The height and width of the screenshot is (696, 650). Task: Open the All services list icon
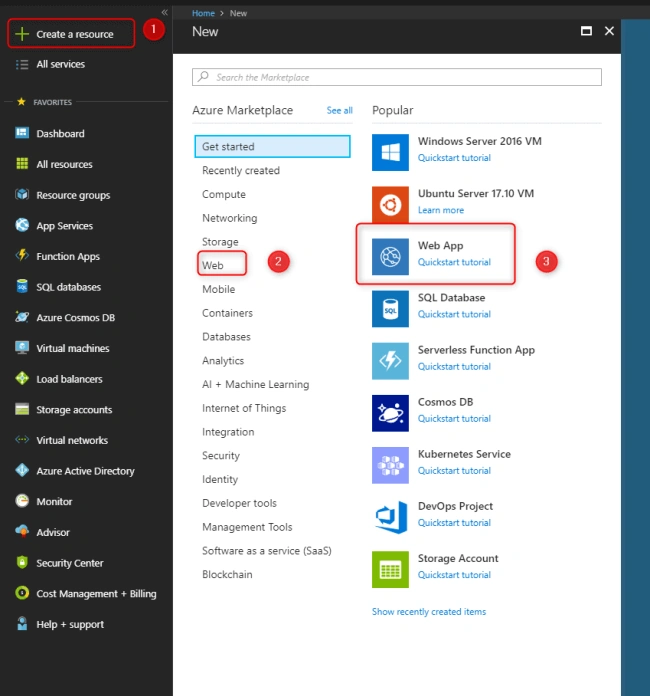click(22, 64)
